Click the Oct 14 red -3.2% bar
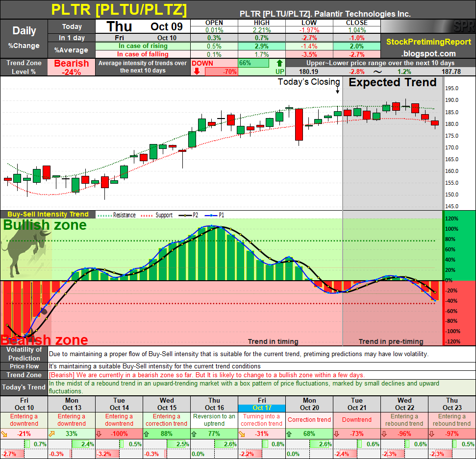The width and height of the screenshot is (476, 459). click(x=107, y=454)
